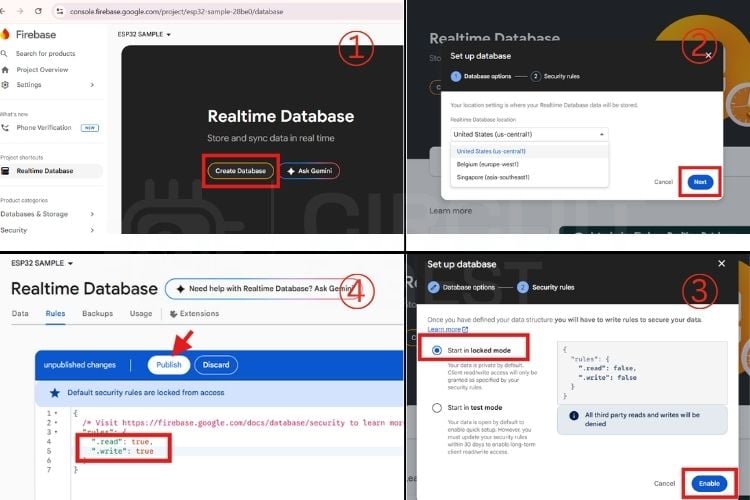Screen dimensions: 750x500
Task: Open Phone Verification in sidebar
Action: [44, 128]
